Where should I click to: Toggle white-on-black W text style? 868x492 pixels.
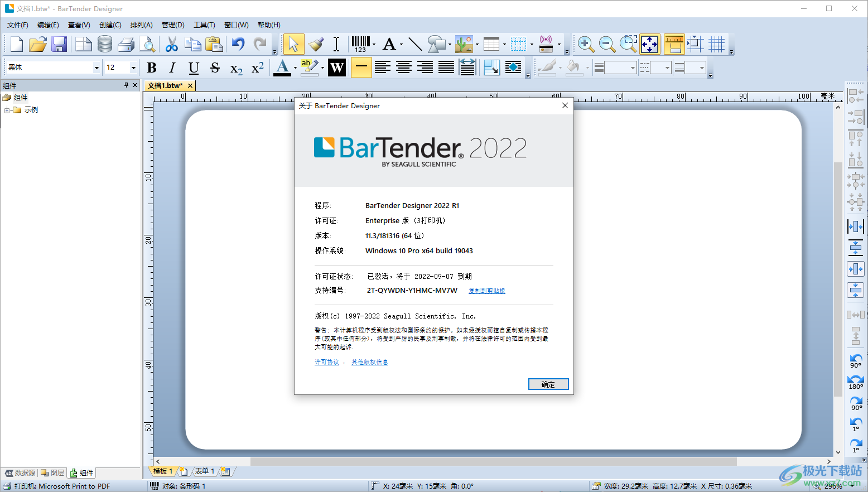(x=337, y=67)
